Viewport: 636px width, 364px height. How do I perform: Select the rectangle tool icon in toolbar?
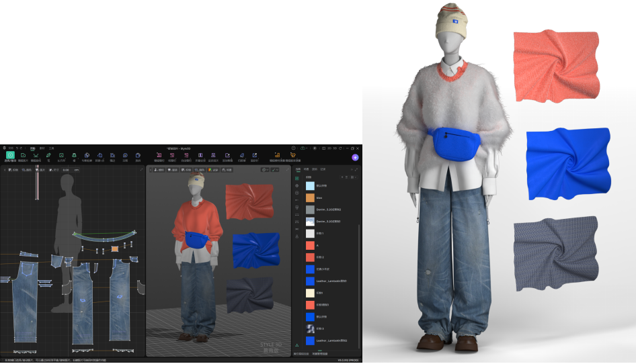pyautogui.click(x=61, y=155)
